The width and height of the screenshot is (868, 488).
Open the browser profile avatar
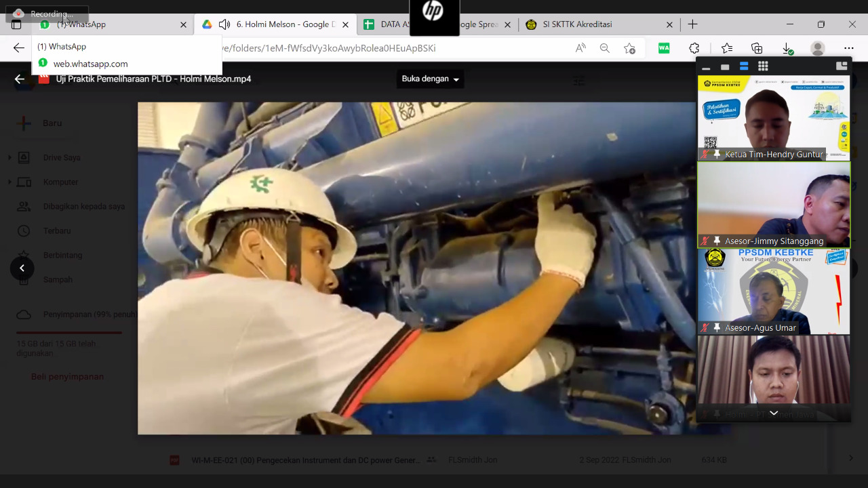[818, 48]
